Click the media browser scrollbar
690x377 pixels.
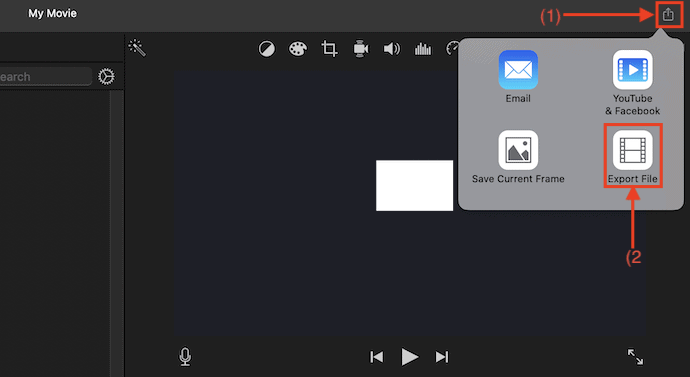117,233
